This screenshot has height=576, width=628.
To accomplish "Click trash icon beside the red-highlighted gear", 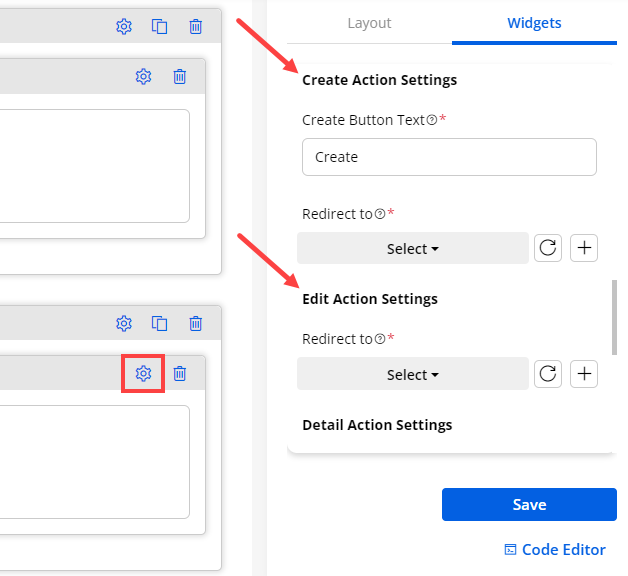I will (180, 373).
